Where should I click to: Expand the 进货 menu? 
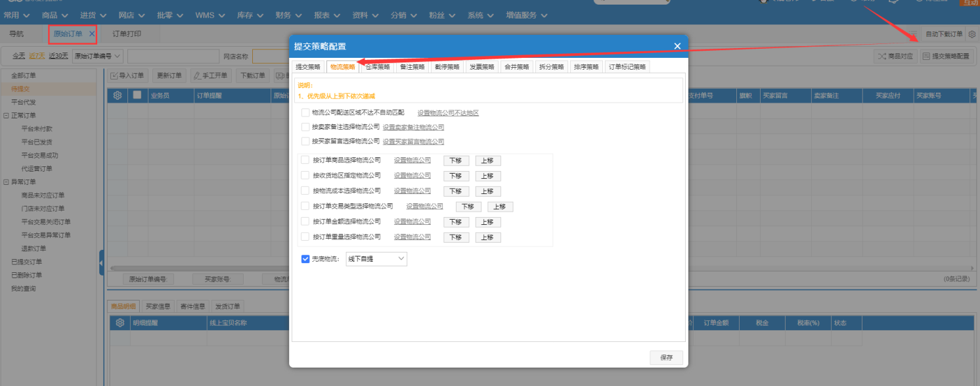[x=93, y=14]
